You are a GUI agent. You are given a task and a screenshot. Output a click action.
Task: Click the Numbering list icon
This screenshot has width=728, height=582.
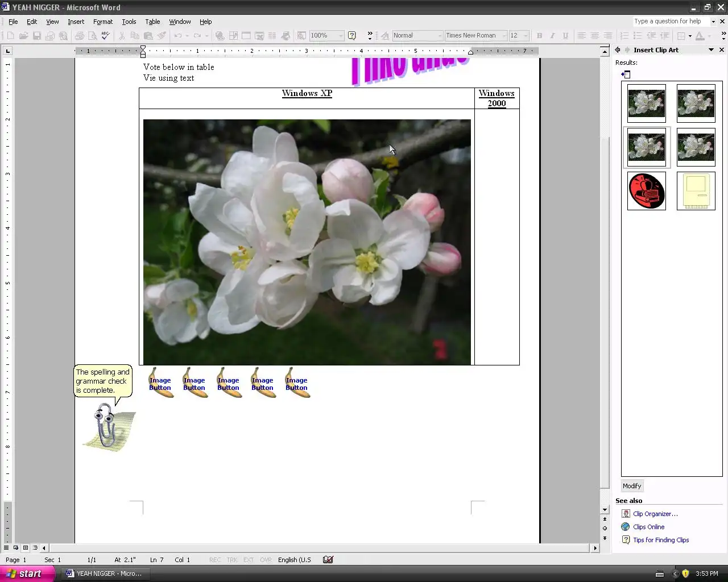coord(624,35)
